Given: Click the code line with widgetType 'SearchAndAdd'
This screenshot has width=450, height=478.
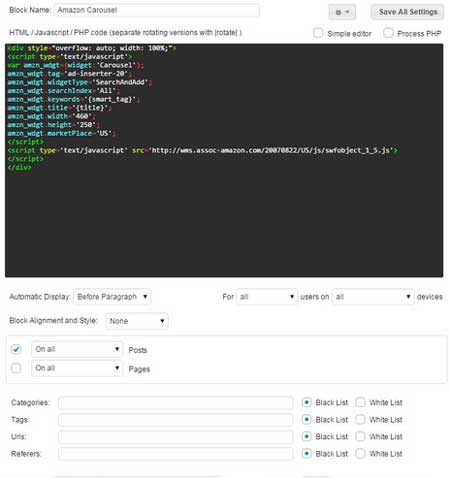Looking at the screenshot, I should tap(80, 82).
